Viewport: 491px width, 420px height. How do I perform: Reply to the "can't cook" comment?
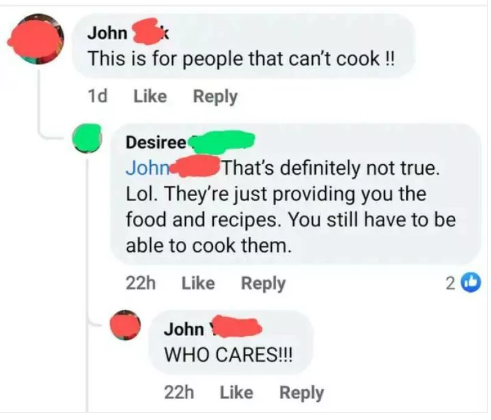click(215, 97)
